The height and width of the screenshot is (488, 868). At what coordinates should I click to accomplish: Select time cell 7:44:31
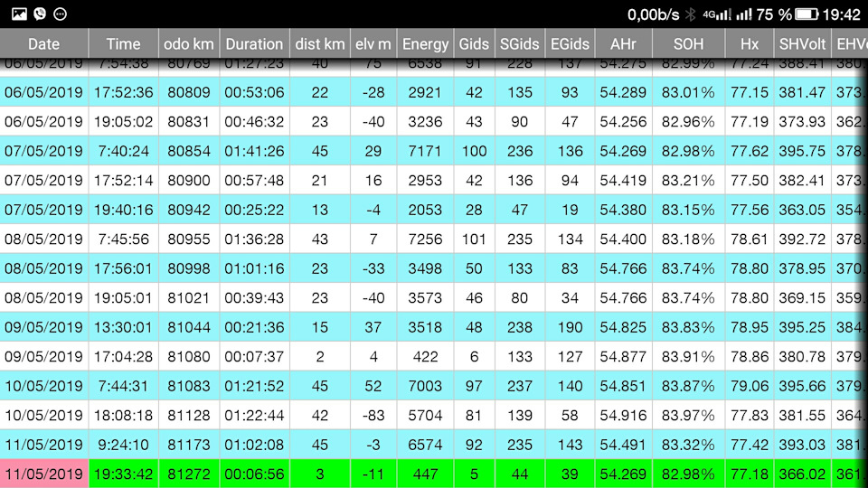click(x=124, y=386)
